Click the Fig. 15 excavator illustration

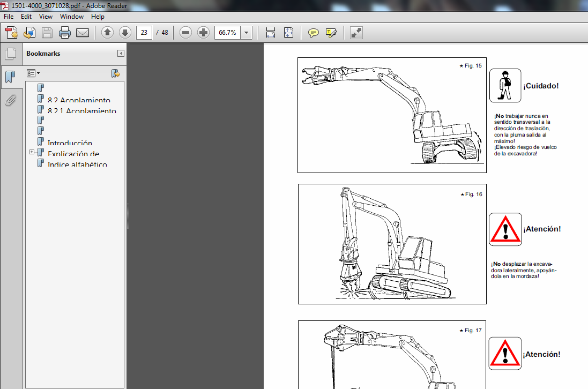392,115
